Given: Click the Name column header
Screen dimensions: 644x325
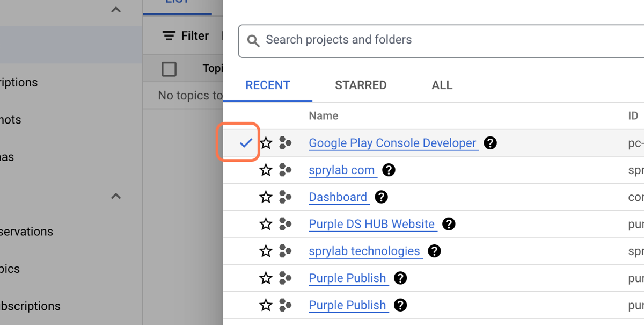Looking at the screenshot, I should coord(324,116).
